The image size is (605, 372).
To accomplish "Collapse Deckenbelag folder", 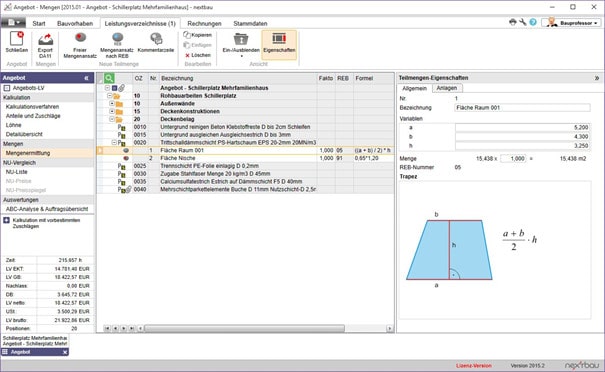I will [112, 119].
